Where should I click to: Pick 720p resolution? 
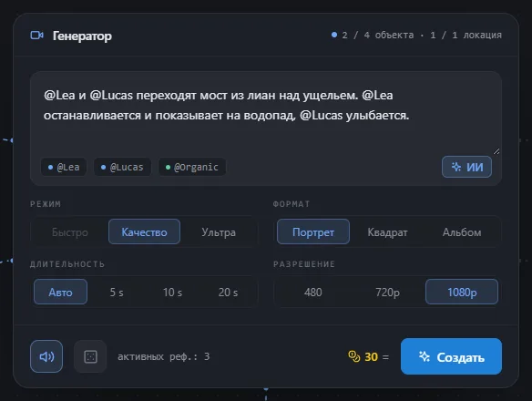(x=387, y=292)
